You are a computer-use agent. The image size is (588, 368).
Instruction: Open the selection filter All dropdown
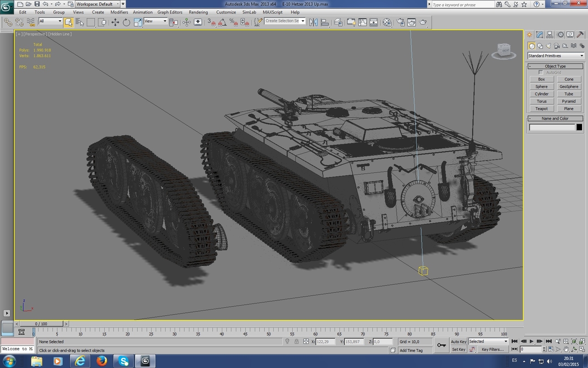pos(51,21)
